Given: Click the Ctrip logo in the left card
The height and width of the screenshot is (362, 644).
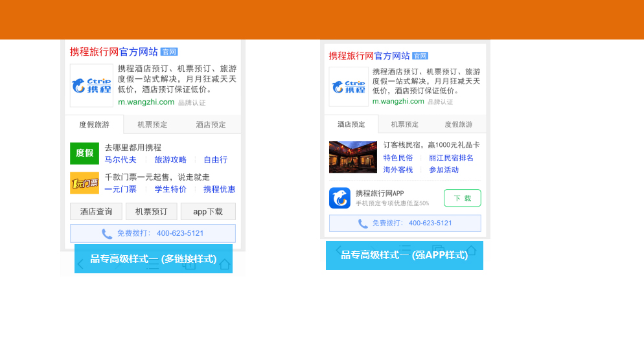Looking at the screenshot, I should pos(91,85).
